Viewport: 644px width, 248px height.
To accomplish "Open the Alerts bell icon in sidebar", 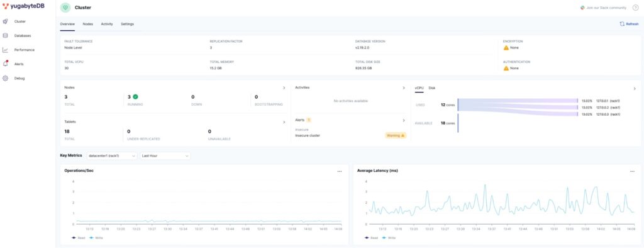I will coord(5,64).
